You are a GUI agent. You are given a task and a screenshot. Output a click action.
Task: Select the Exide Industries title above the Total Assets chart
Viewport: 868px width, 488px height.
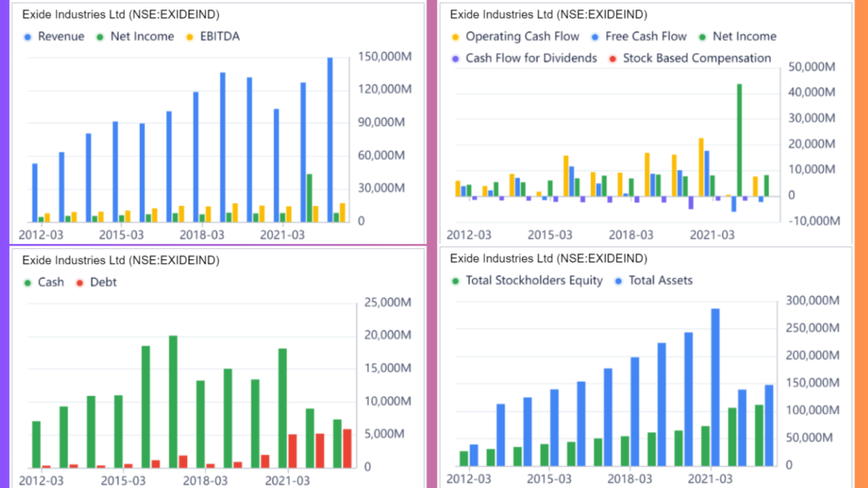click(x=548, y=258)
